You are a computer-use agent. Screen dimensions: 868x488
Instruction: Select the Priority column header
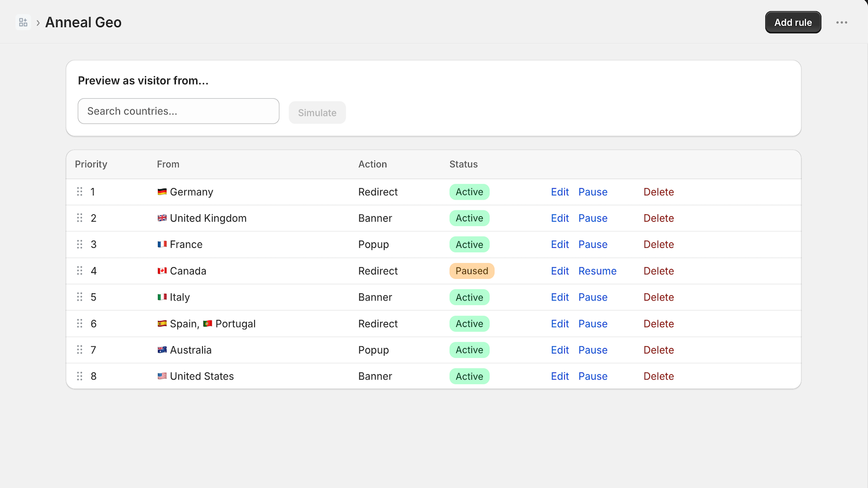(91, 164)
